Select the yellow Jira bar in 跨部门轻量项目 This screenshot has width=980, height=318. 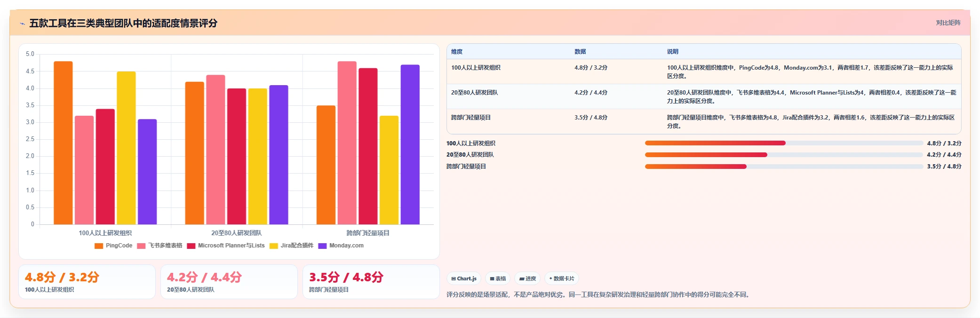pos(389,170)
